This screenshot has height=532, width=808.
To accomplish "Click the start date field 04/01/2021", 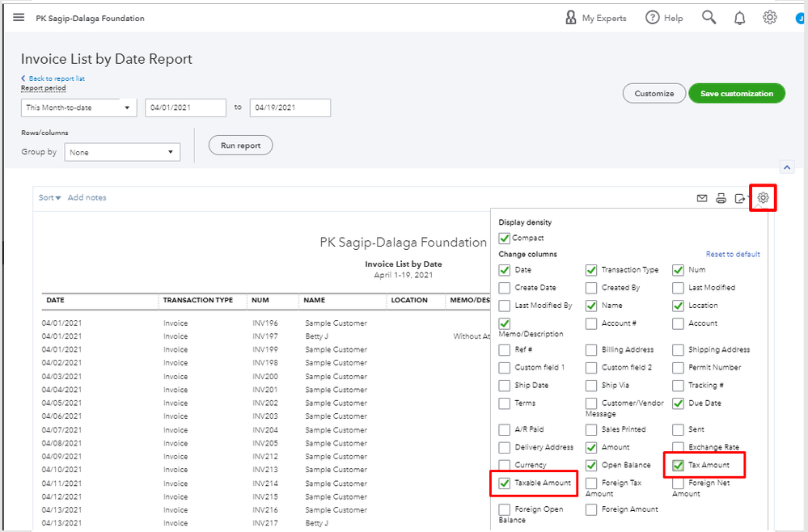I will point(185,108).
